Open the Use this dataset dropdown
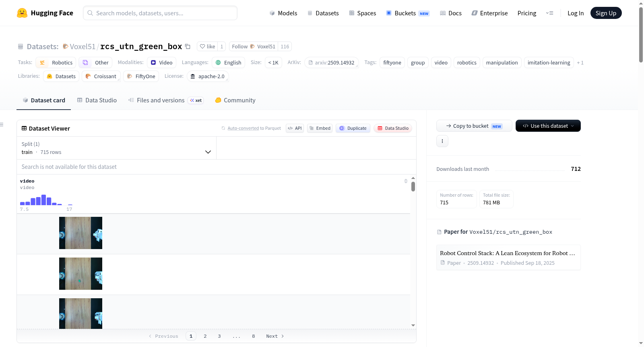Screen dimensions: 644x347 pyautogui.click(x=548, y=126)
